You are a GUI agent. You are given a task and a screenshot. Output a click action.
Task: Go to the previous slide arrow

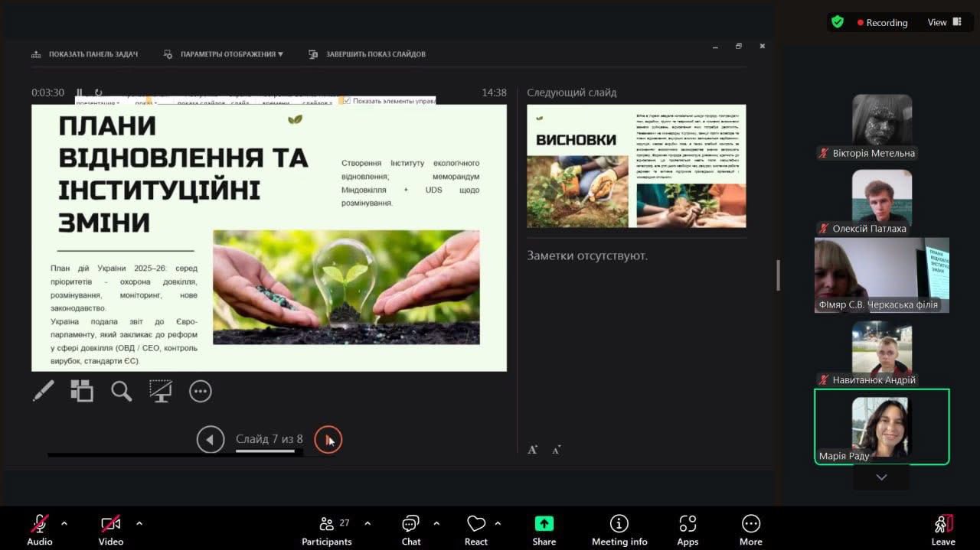(211, 439)
